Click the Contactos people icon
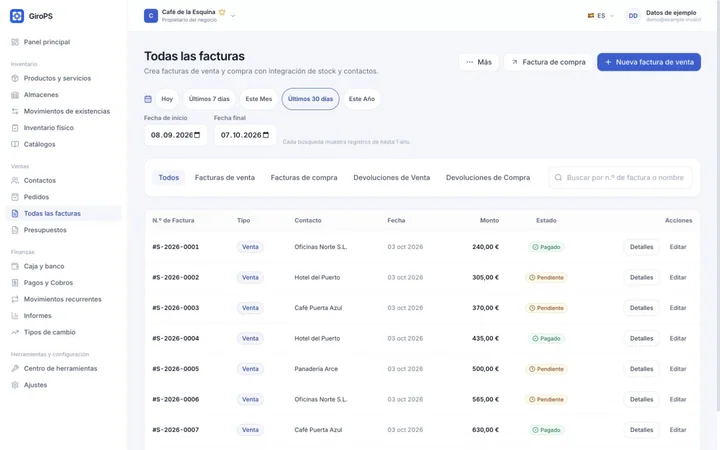The image size is (720, 450). pyautogui.click(x=15, y=180)
